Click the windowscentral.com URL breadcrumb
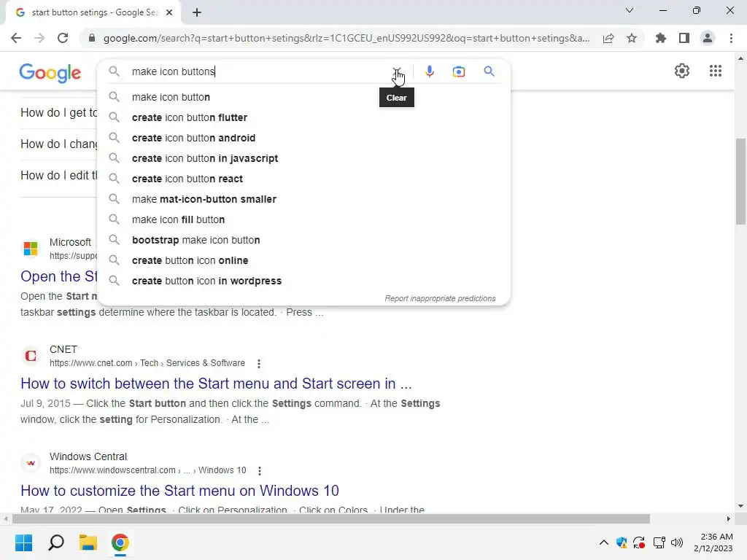Screen dimensions: 747x560 point(147,470)
